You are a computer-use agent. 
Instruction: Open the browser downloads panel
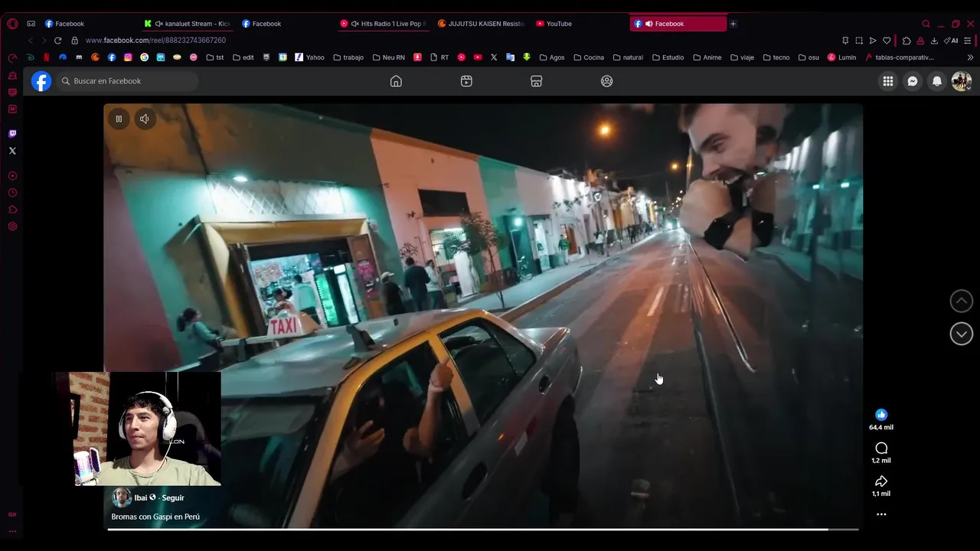934,41
